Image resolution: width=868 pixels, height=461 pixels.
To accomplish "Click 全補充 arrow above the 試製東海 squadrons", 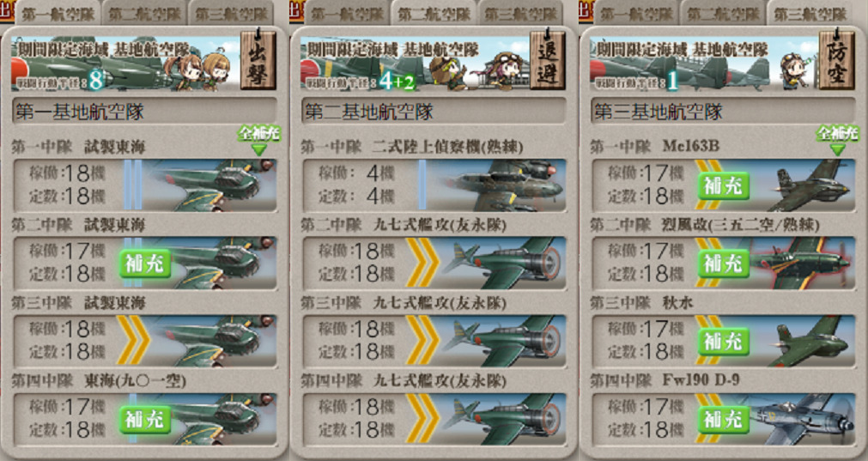I will tap(259, 141).
